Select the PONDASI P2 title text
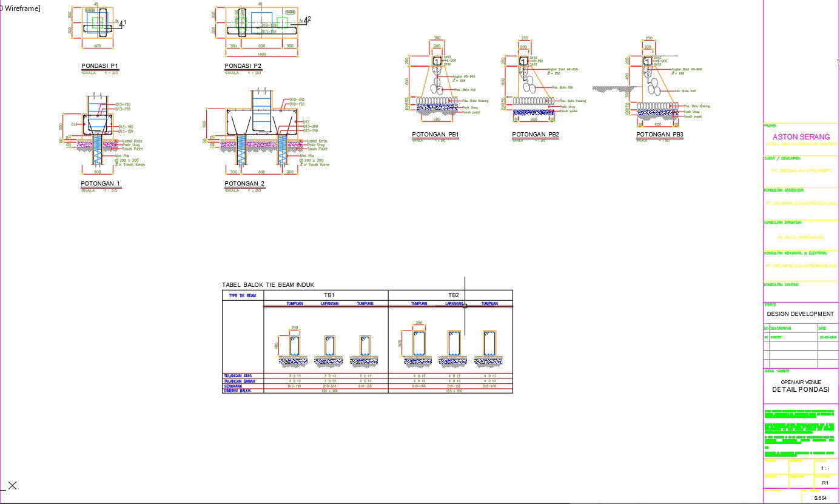 click(243, 66)
